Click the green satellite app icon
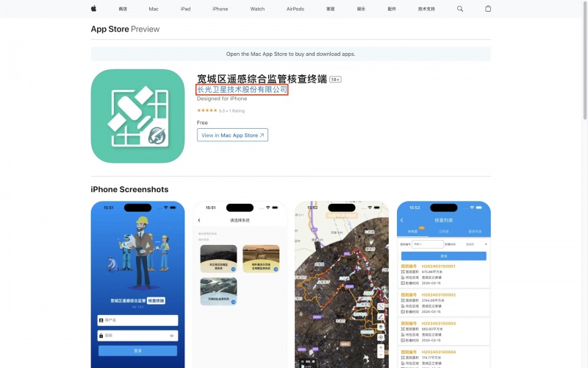This screenshot has width=588, height=368. coord(137,116)
